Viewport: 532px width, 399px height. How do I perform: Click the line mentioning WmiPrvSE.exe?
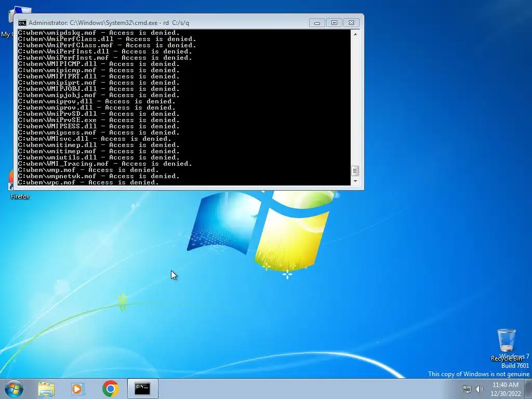(x=99, y=120)
